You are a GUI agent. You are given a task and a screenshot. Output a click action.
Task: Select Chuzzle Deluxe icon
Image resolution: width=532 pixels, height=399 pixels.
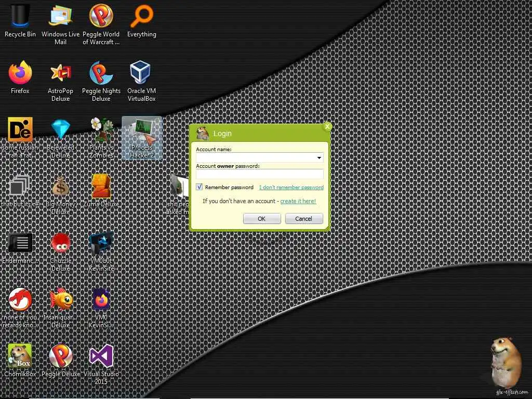point(60,251)
